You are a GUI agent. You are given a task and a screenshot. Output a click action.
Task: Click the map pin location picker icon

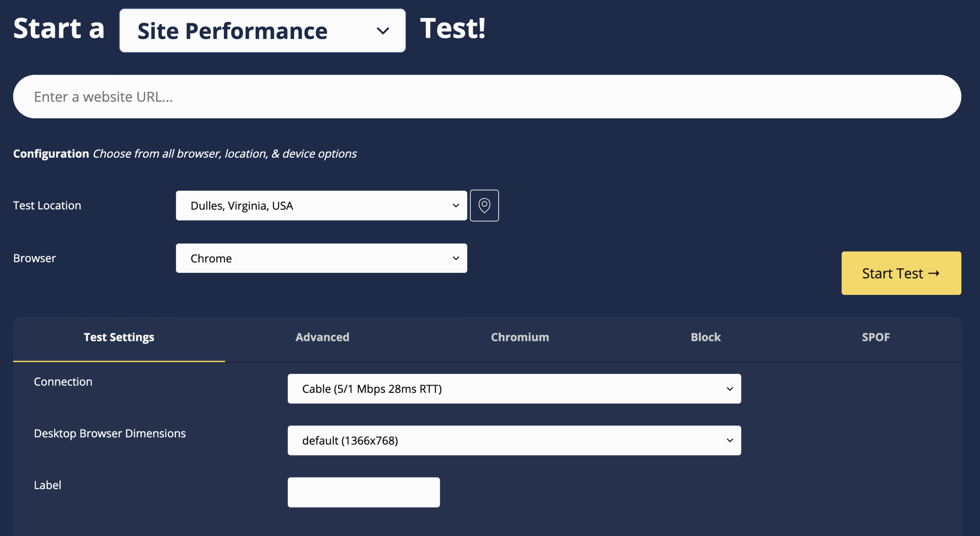[x=484, y=205]
